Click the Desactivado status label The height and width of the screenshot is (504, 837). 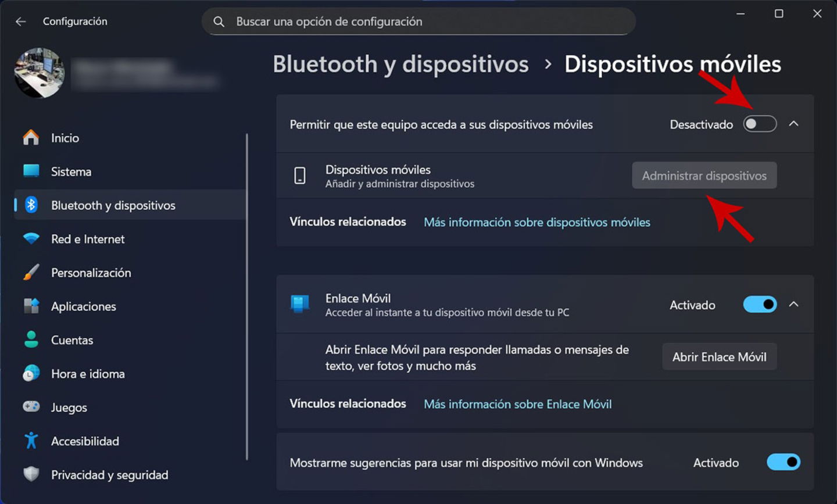point(701,124)
